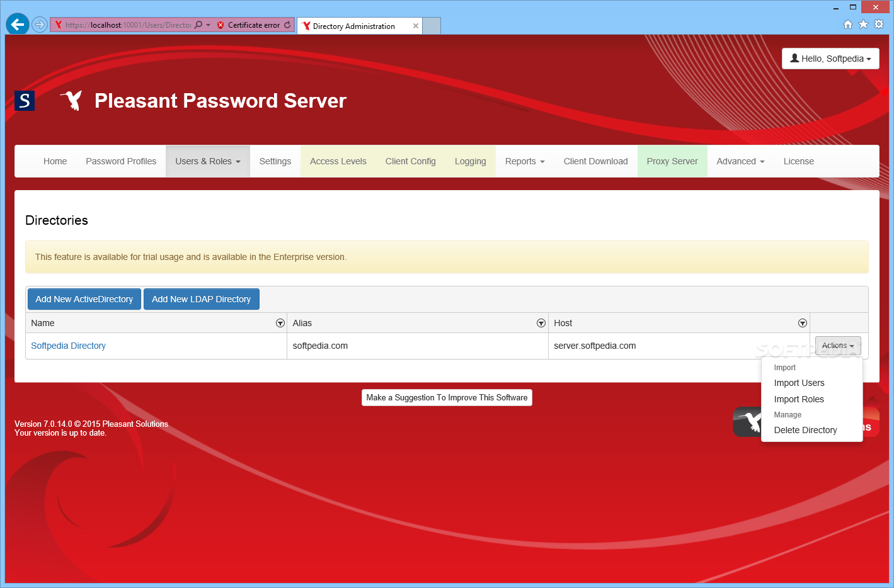The height and width of the screenshot is (588, 894).
Task: Open favorites star icon
Action: point(863,25)
